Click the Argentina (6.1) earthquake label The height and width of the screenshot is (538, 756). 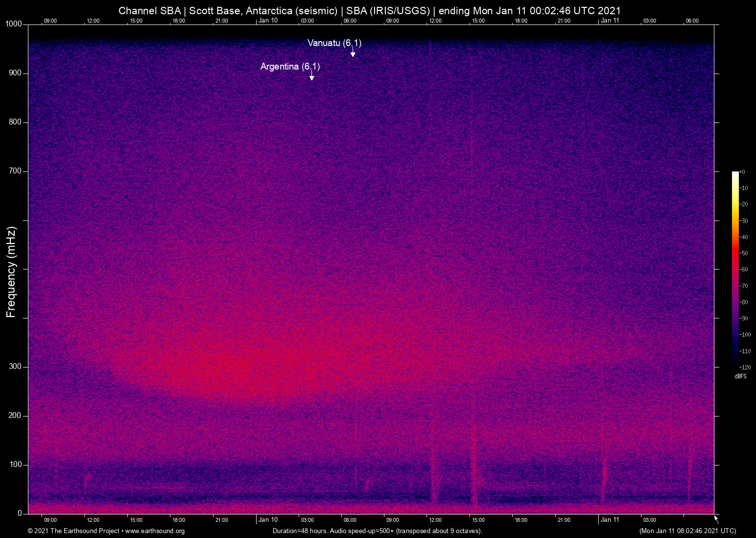pyautogui.click(x=290, y=67)
